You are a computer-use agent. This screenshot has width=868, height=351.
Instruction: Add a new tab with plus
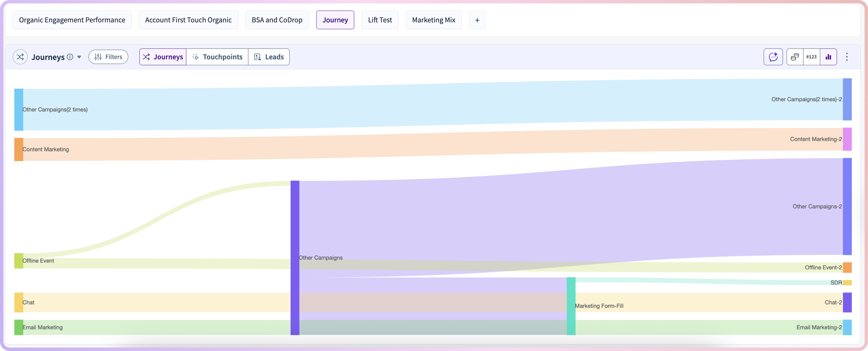click(x=477, y=20)
